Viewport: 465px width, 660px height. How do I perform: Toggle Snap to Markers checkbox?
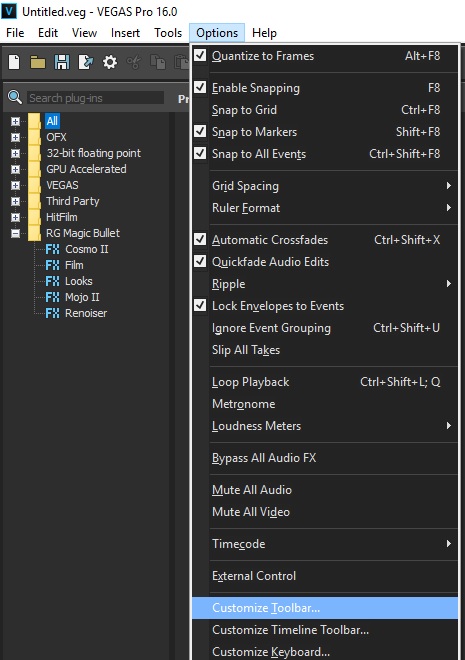[200, 131]
